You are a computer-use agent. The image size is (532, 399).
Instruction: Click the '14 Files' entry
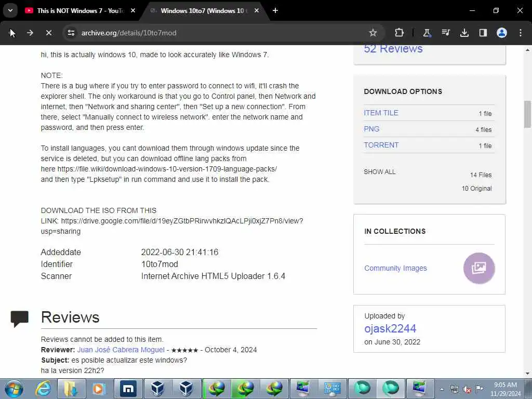pos(481,175)
